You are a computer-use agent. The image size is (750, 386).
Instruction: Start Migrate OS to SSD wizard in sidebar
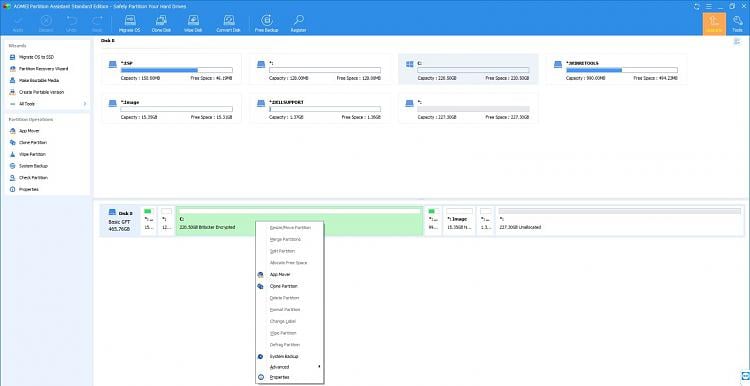(x=36, y=57)
